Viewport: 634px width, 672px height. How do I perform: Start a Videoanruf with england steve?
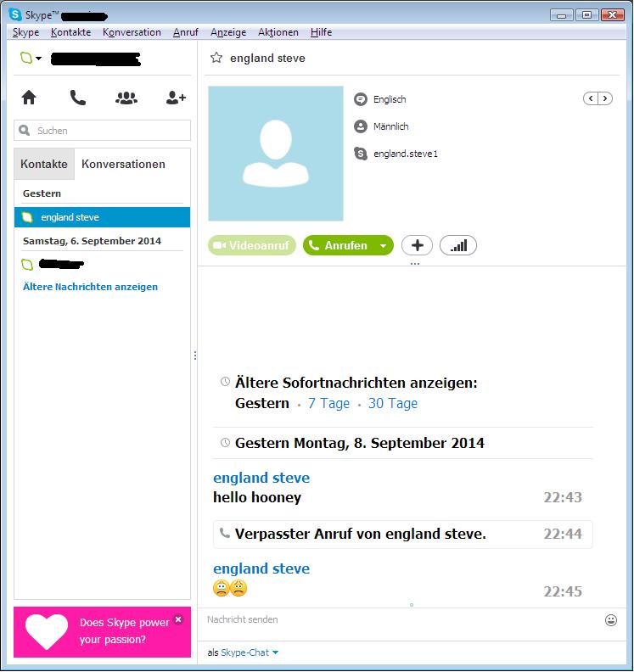(252, 245)
